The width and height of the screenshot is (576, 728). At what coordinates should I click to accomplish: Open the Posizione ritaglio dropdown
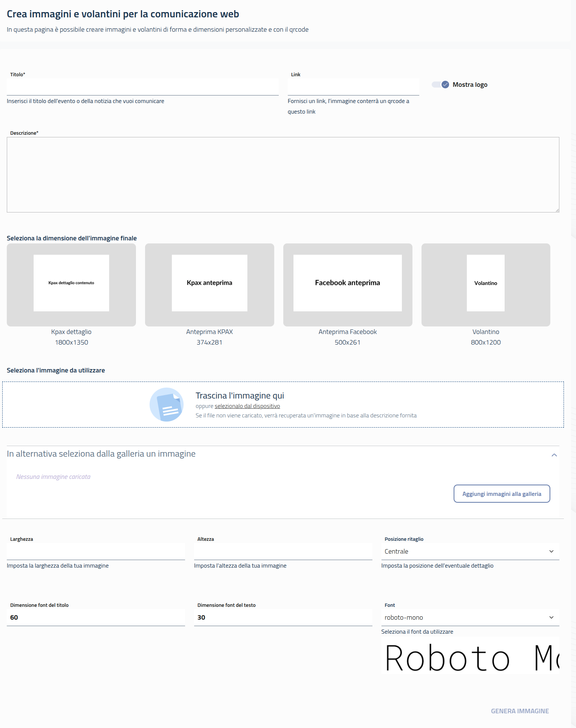tap(470, 551)
